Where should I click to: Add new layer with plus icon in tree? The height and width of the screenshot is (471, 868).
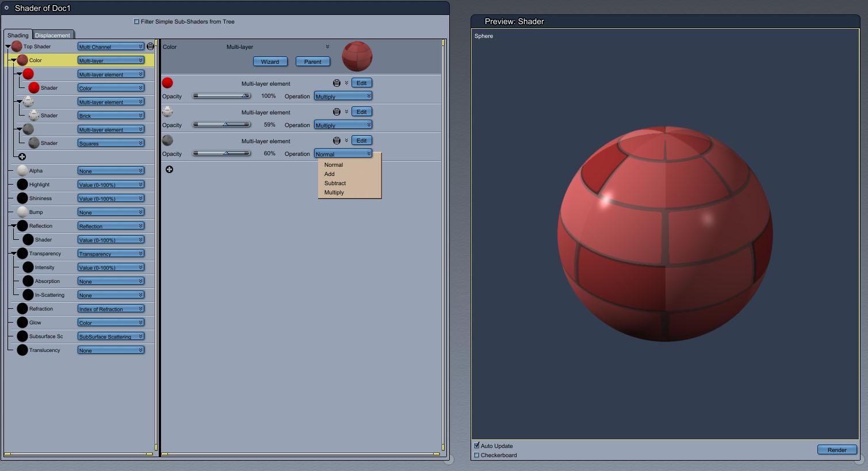[x=22, y=156]
